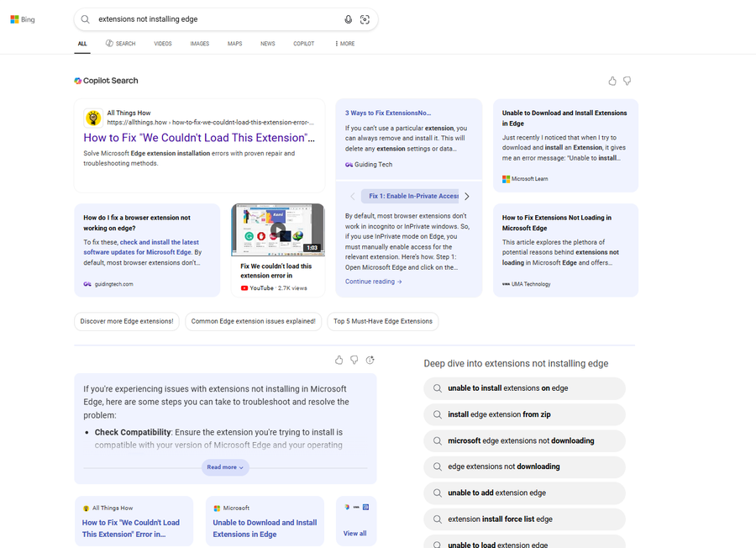Click Continue reading link
756x548 pixels.
click(373, 282)
